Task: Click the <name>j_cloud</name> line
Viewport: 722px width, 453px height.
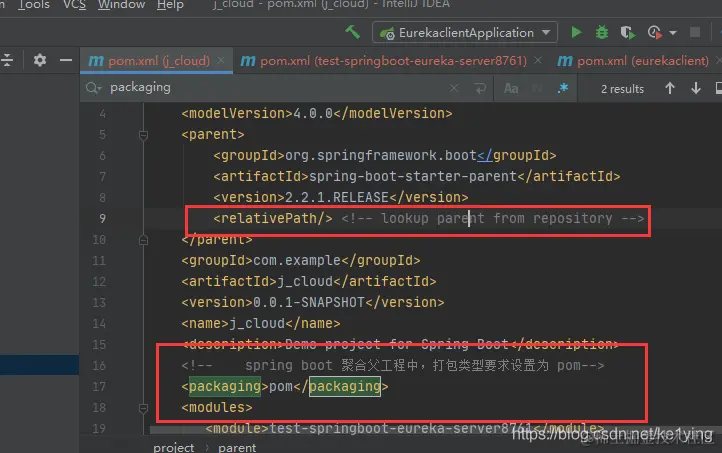Action: (x=261, y=324)
